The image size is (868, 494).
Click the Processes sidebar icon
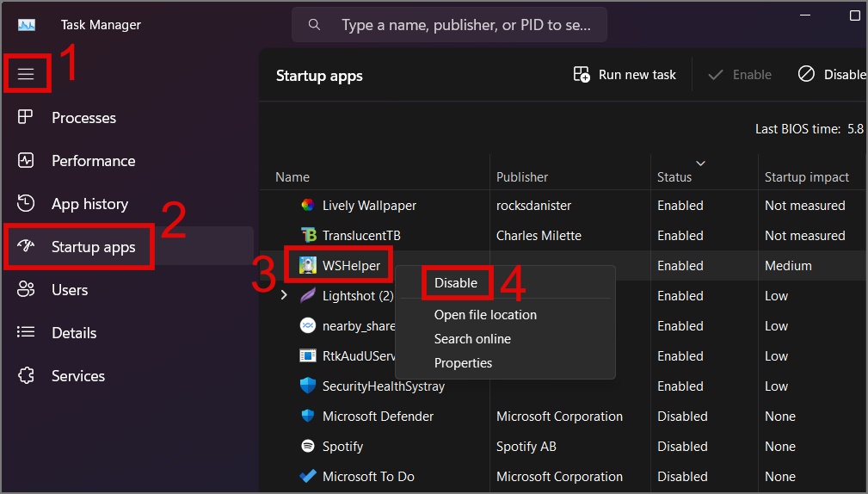26,117
